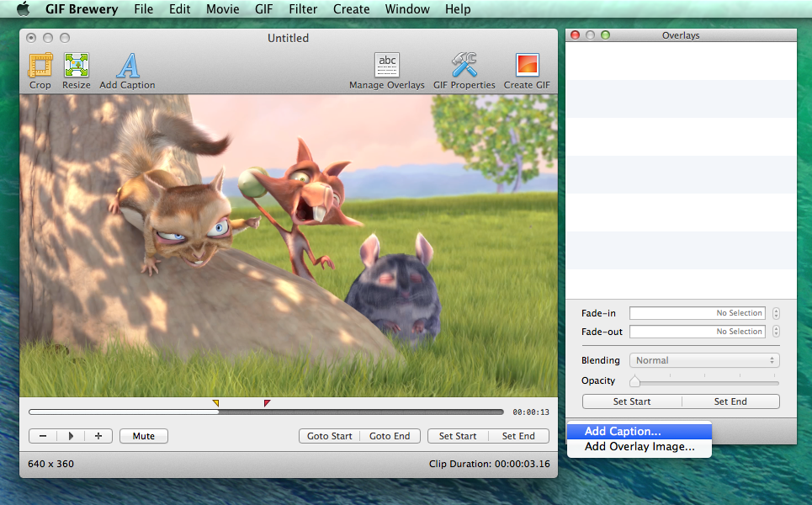Open the Blending mode dropdown
Screen dimensions: 812x505
(704, 360)
